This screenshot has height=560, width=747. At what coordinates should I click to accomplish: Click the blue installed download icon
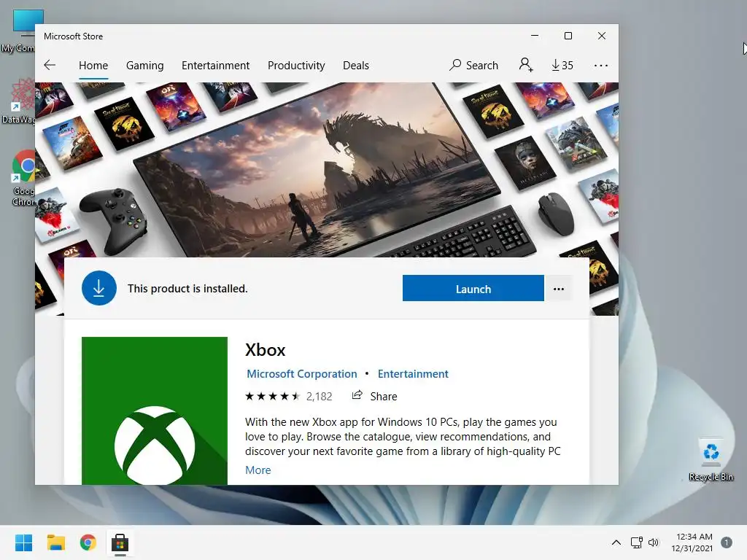point(99,288)
